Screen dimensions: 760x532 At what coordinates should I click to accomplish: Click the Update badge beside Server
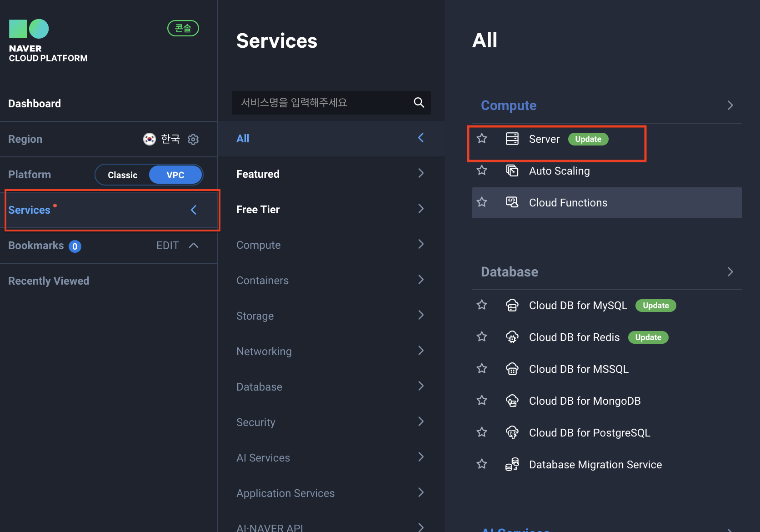point(588,139)
